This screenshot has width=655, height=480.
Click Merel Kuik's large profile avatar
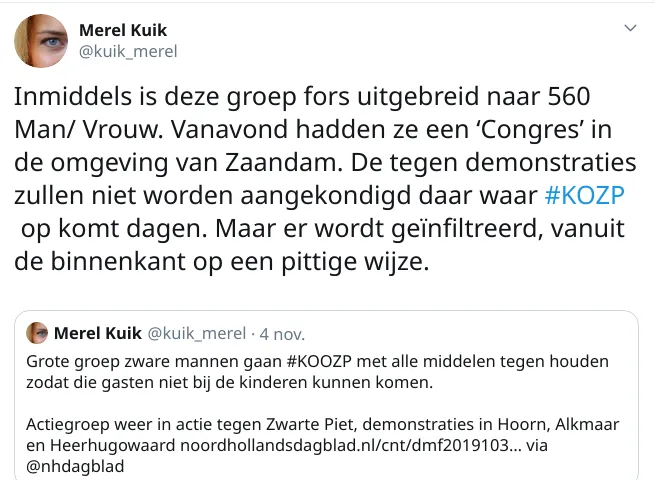click(x=41, y=41)
